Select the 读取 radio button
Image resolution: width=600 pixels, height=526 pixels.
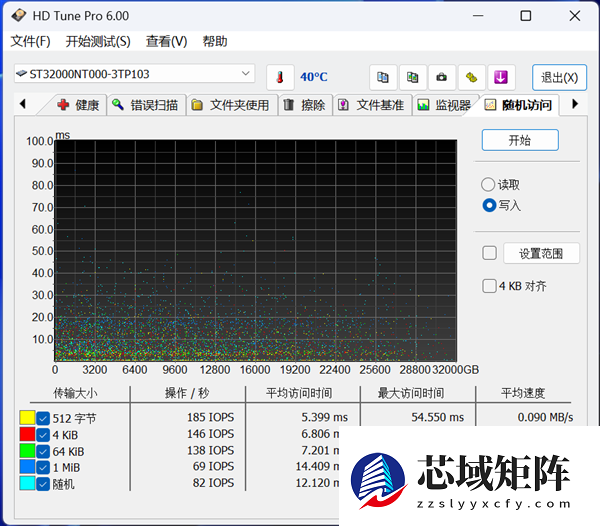488,184
